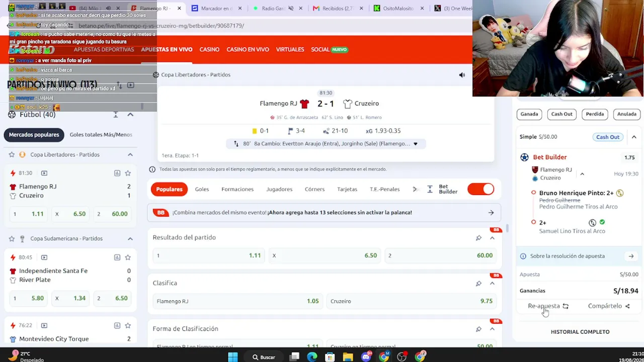Mute the match sound with the speaker icon

click(462, 75)
